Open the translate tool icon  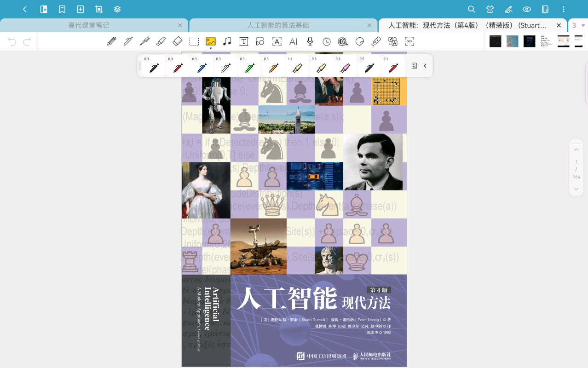tap(393, 41)
